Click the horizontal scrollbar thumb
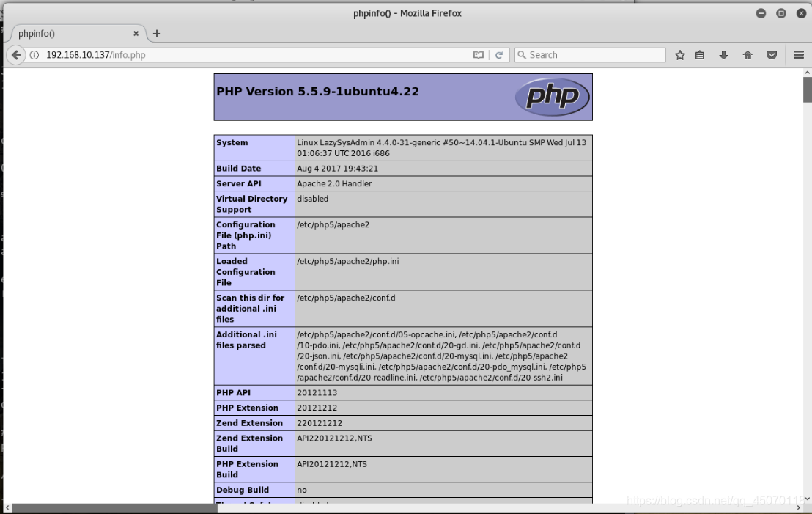Screen dimensions: 812x514 point(115,508)
